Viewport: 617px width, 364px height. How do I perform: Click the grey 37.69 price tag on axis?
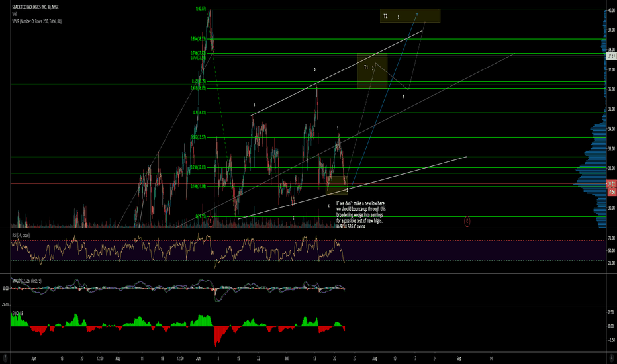tap(612, 56)
